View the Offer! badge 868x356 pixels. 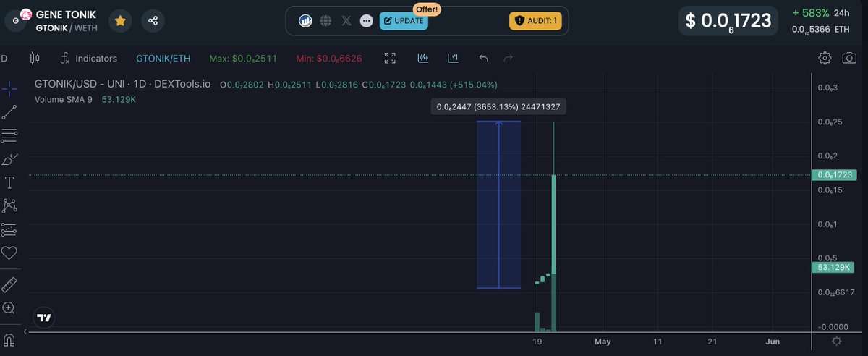(x=427, y=9)
